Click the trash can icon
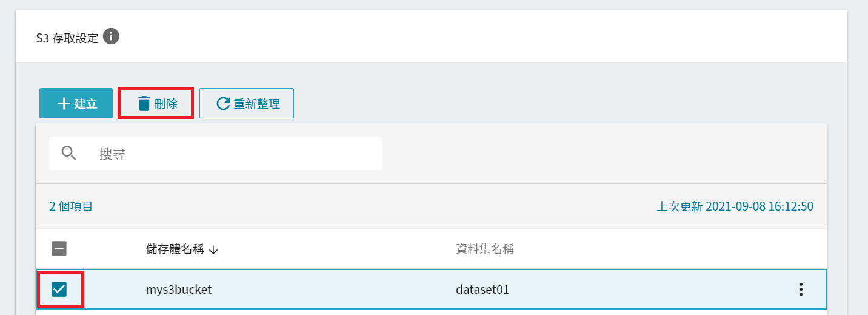This screenshot has width=868, height=315. (144, 104)
